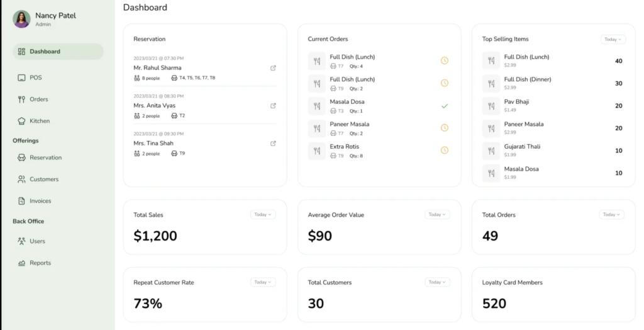Click the dish icon beside Pav Bhaji
The image size is (644, 330).
pyautogui.click(x=491, y=106)
